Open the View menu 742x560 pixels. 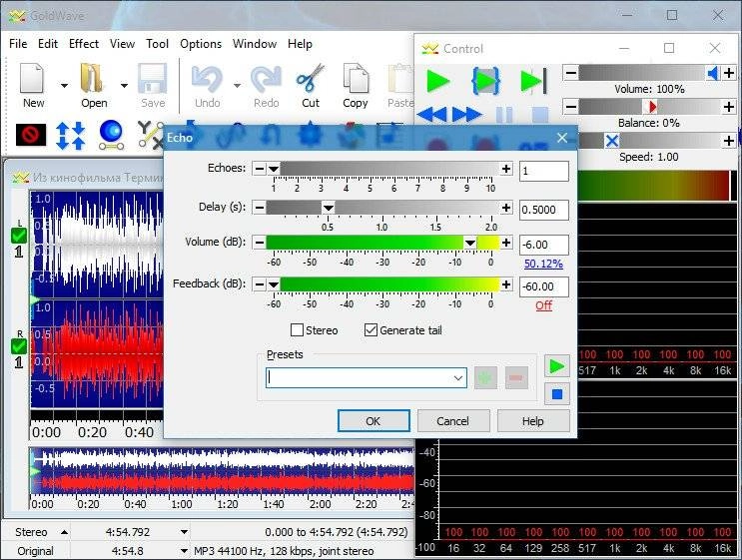[x=122, y=44]
